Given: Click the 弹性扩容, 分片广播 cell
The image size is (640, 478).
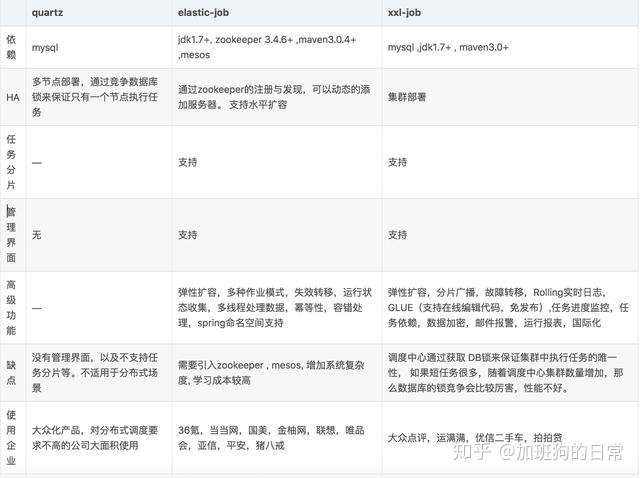Looking at the screenshot, I should pos(508,307).
